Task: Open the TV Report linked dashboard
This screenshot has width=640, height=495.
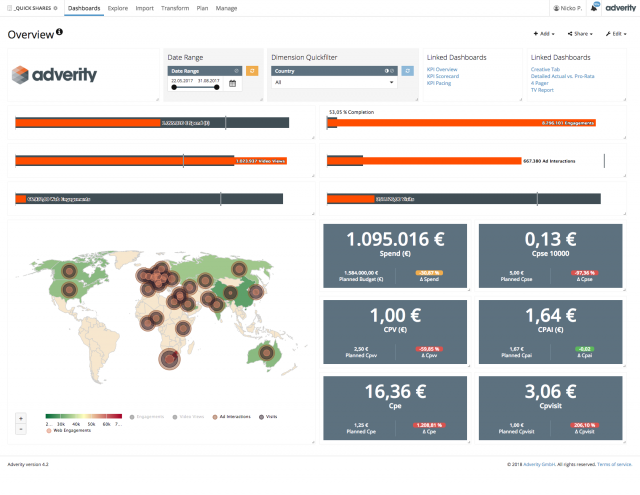Action: pyautogui.click(x=542, y=89)
